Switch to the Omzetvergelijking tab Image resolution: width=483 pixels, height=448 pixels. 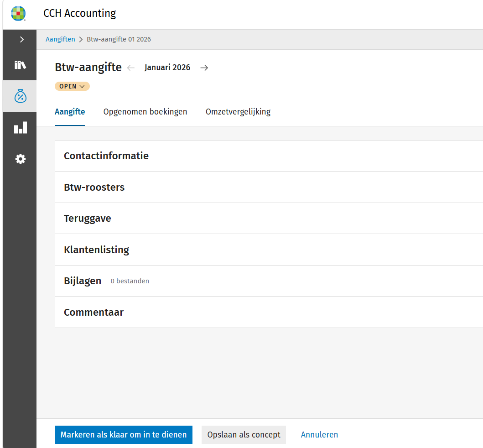click(x=238, y=111)
